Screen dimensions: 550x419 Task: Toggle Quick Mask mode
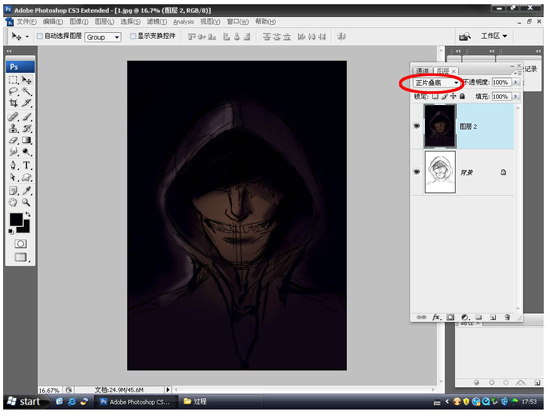coord(20,244)
